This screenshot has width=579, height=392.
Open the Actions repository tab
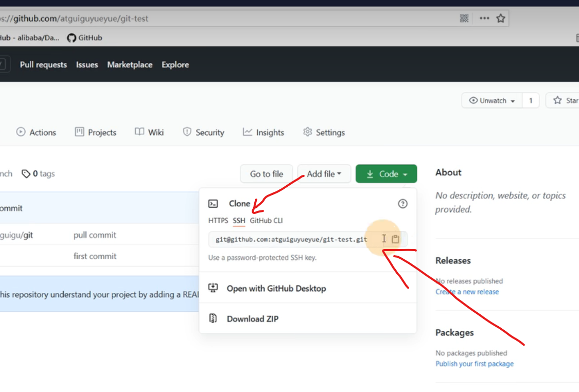pyautogui.click(x=36, y=132)
